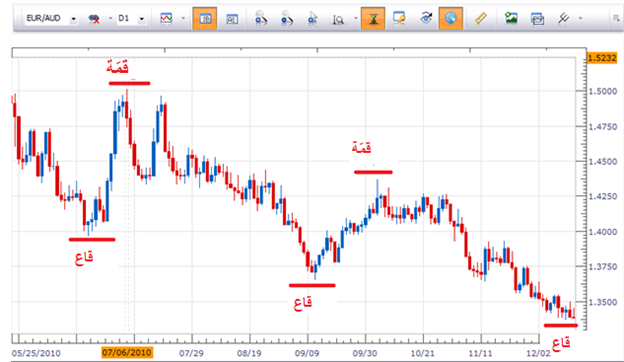Open the D1 timeframe dropdown
This screenshot has width=624, height=362.
(x=141, y=19)
